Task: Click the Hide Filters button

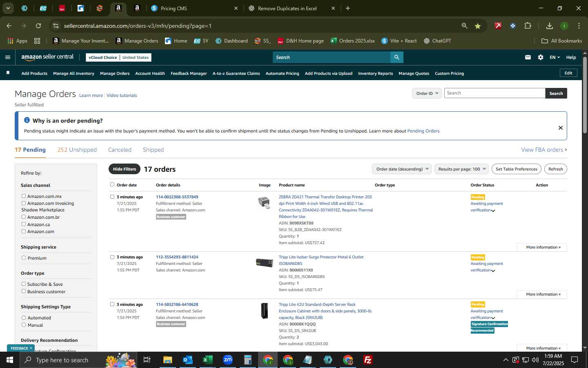Action: pos(125,169)
